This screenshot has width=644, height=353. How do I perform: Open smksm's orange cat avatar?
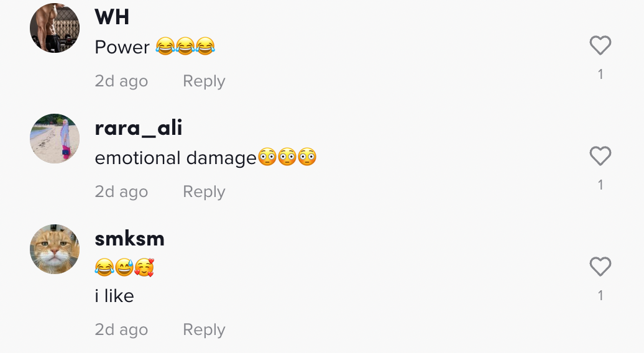(55, 249)
